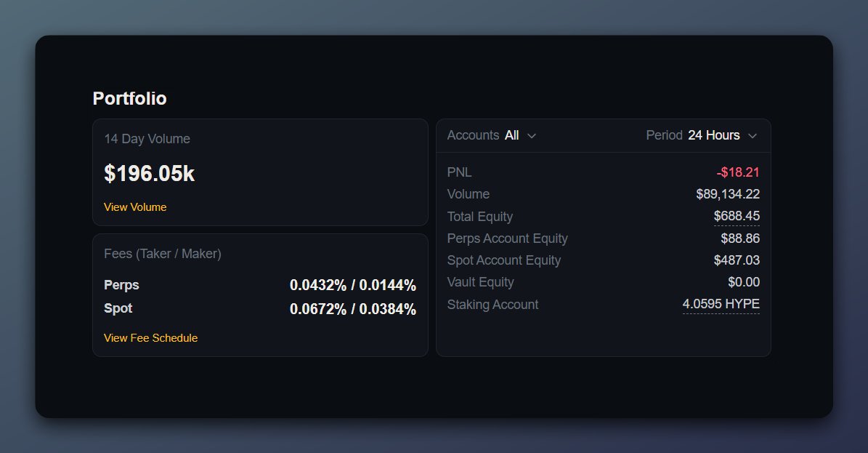The width and height of the screenshot is (868, 453).
Task: Click the PNL label
Action: click(460, 172)
